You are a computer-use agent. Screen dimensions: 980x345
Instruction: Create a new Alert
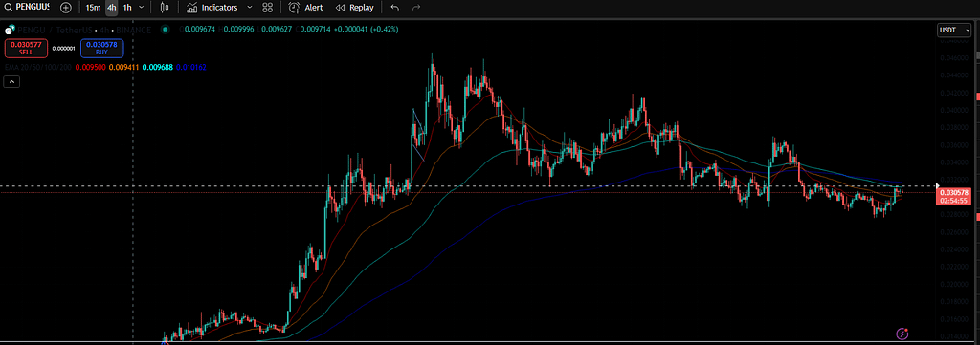click(x=305, y=8)
